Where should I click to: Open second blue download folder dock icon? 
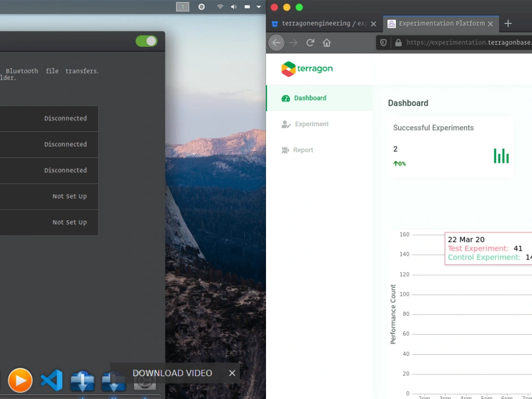pyautogui.click(x=114, y=381)
